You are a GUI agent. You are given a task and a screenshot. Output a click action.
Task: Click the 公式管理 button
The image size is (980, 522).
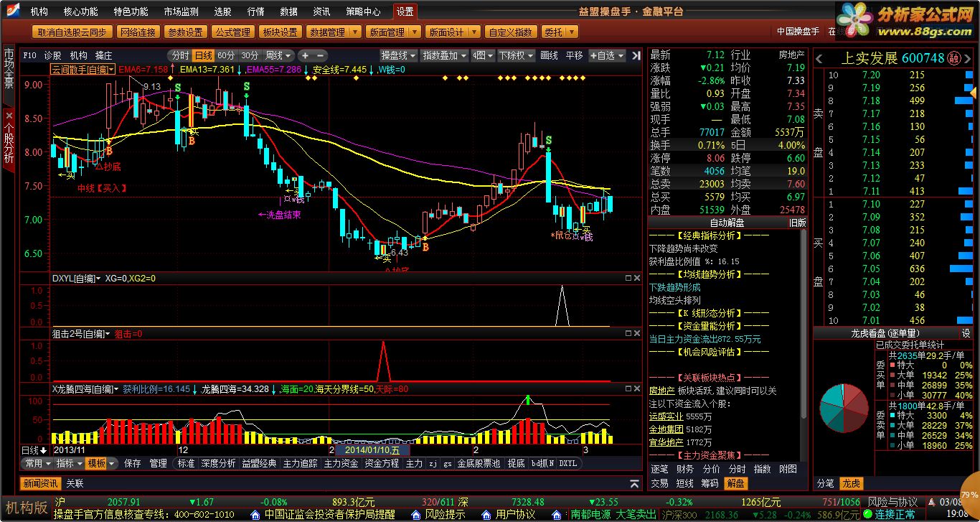pos(232,32)
